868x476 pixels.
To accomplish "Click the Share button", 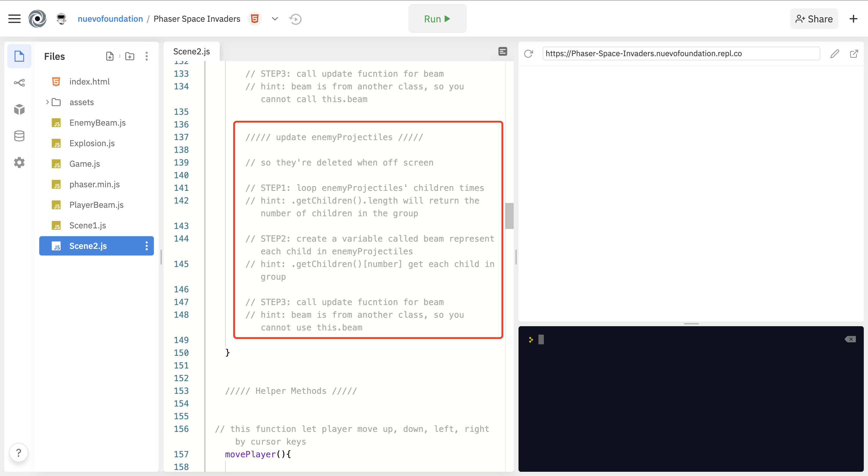I will point(814,19).
